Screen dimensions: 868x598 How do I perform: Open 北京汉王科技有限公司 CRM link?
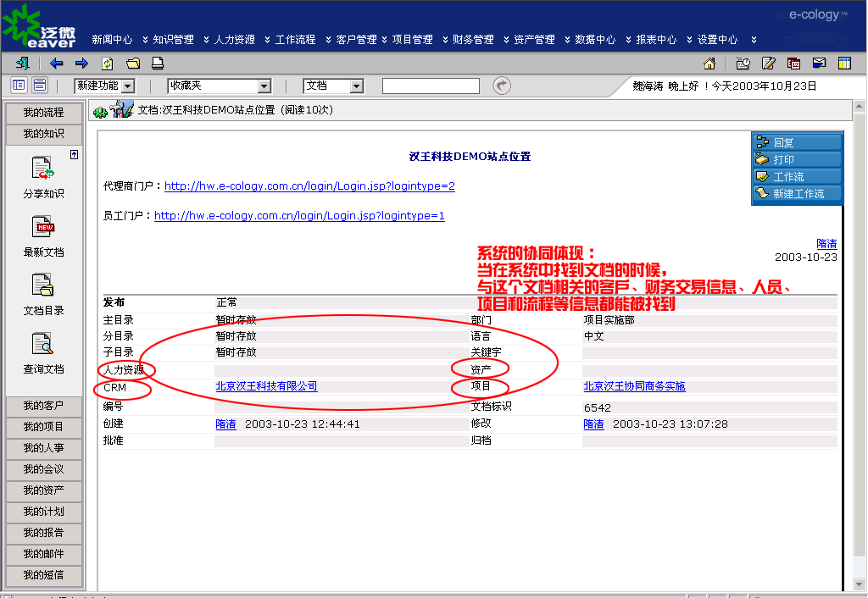(x=266, y=386)
